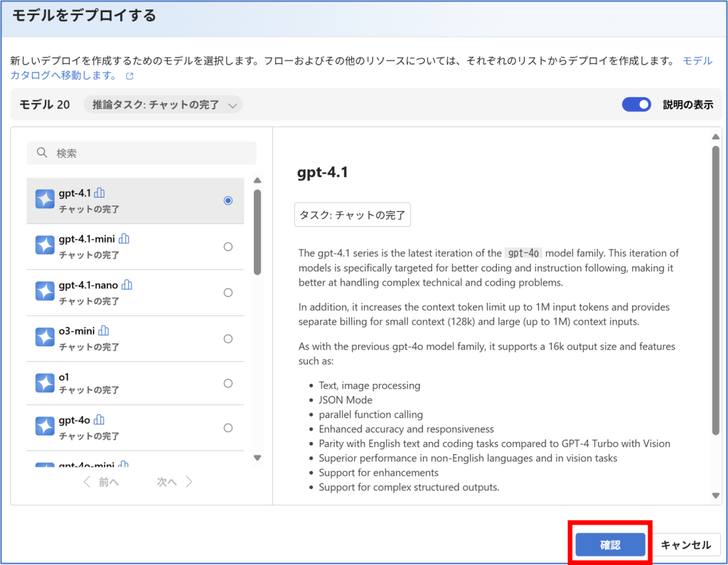The width and height of the screenshot is (728, 565).
Task: Click the gpt-4o model star icon
Action: click(45, 426)
